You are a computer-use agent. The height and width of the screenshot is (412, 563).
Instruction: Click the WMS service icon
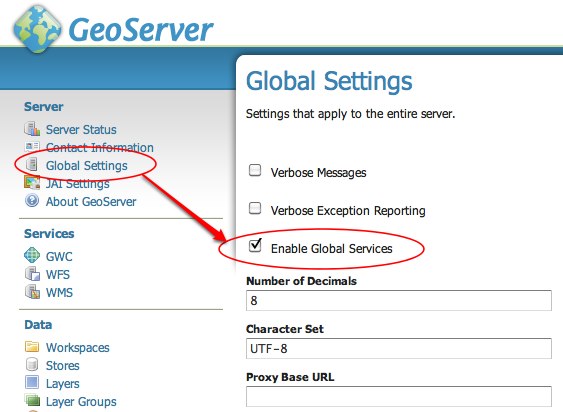[x=32, y=292]
